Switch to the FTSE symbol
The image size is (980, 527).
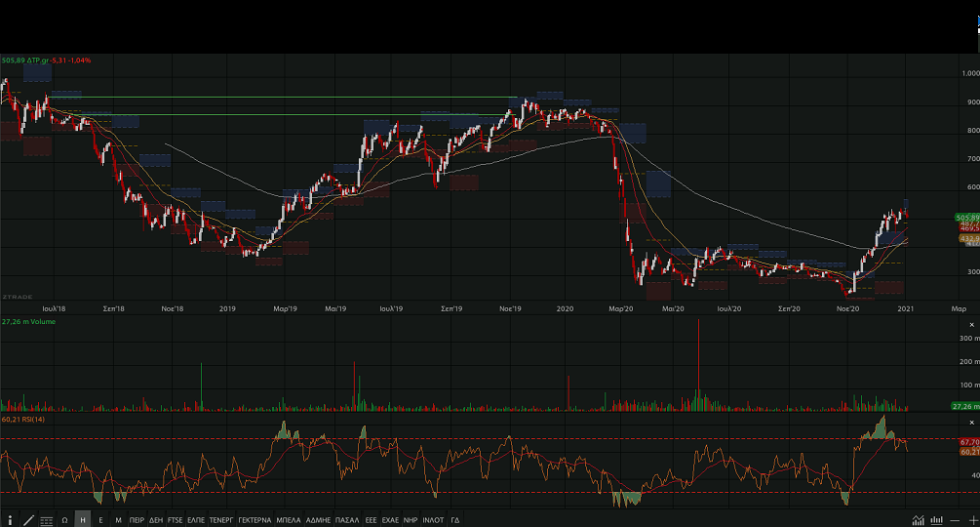pos(176,520)
